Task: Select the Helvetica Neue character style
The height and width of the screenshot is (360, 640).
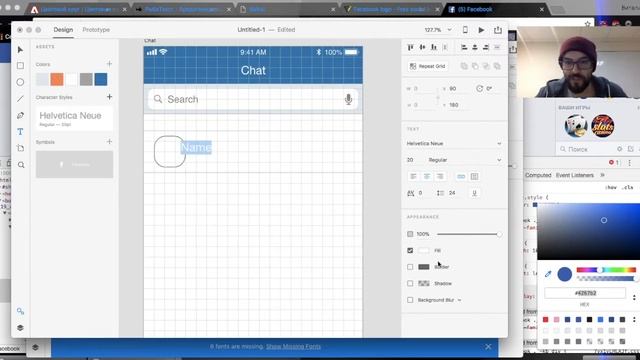Action: (74, 118)
